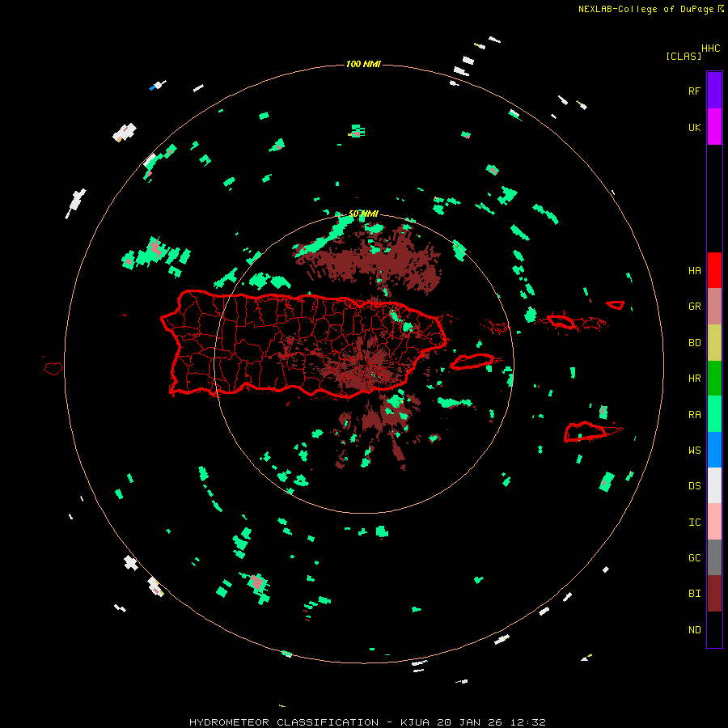Click the "HHC" product code text
The height and width of the screenshot is (728, 728).
point(711,49)
